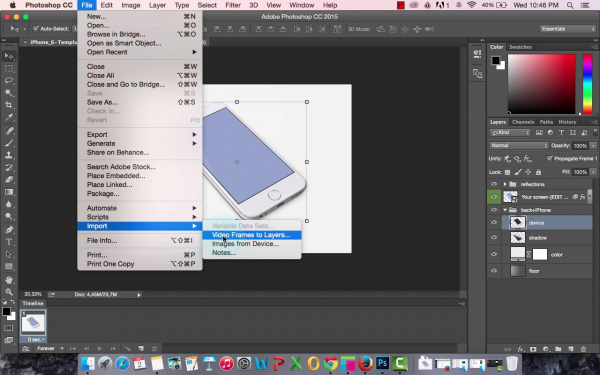Open the Opacity value dropdown arrow

pyautogui.click(x=593, y=145)
